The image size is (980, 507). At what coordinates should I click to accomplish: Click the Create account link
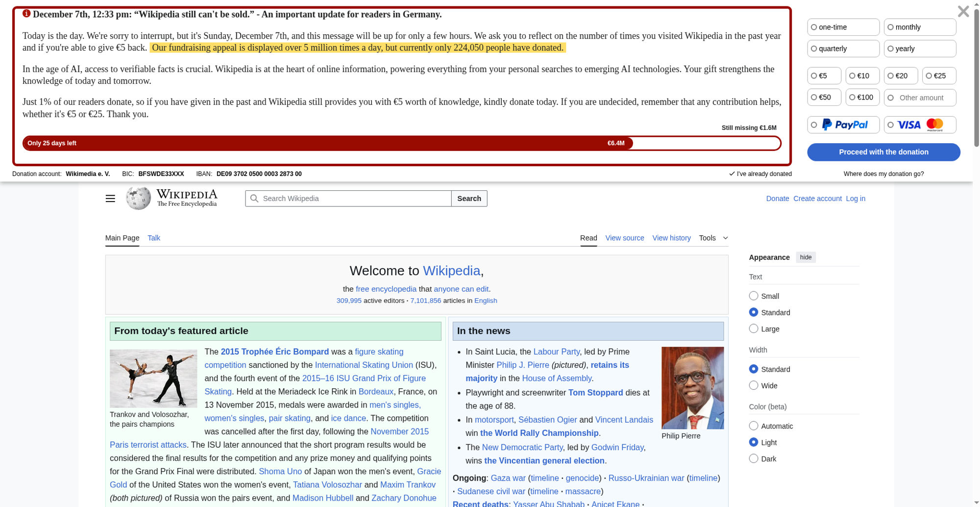pyautogui.click(x=817, y=199)
